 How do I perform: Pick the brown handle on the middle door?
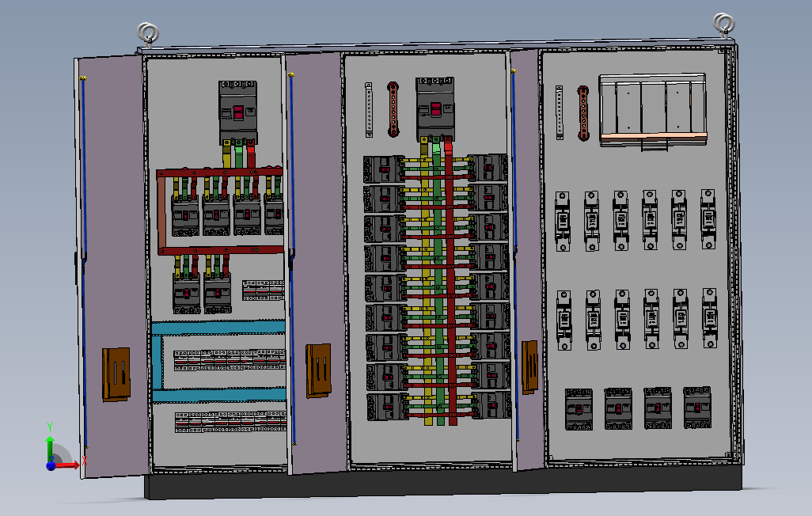point(318,370)
